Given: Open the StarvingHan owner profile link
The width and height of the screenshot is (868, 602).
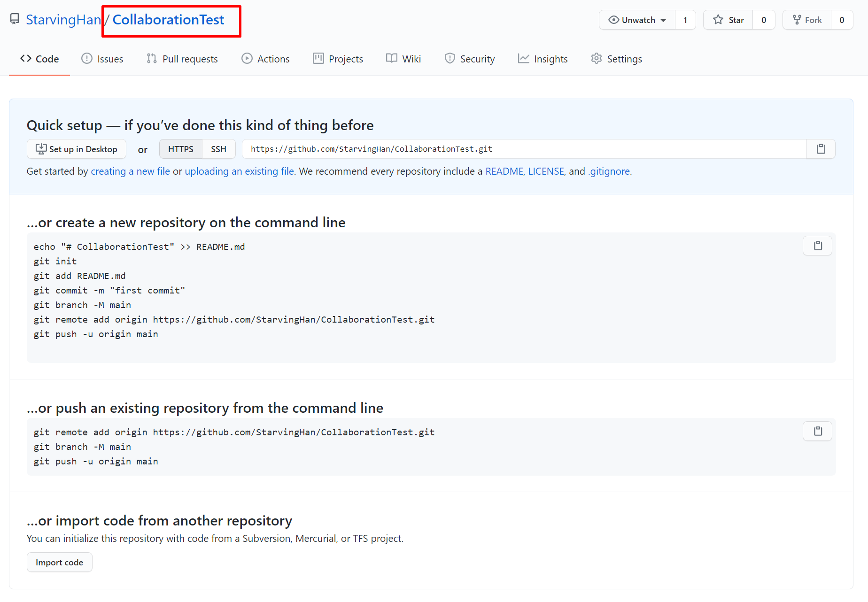Looking at the screenshot, I should 63,20.
